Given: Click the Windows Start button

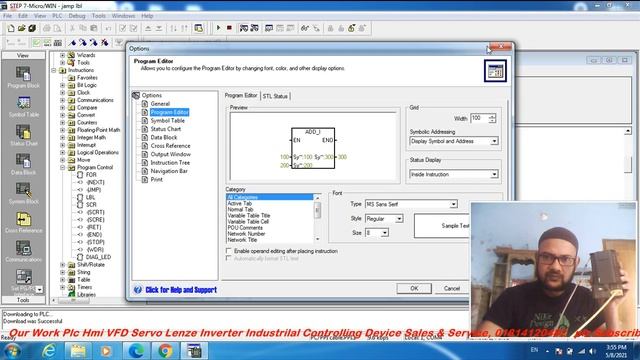Looking at the screenshot, I should [12, 351].
